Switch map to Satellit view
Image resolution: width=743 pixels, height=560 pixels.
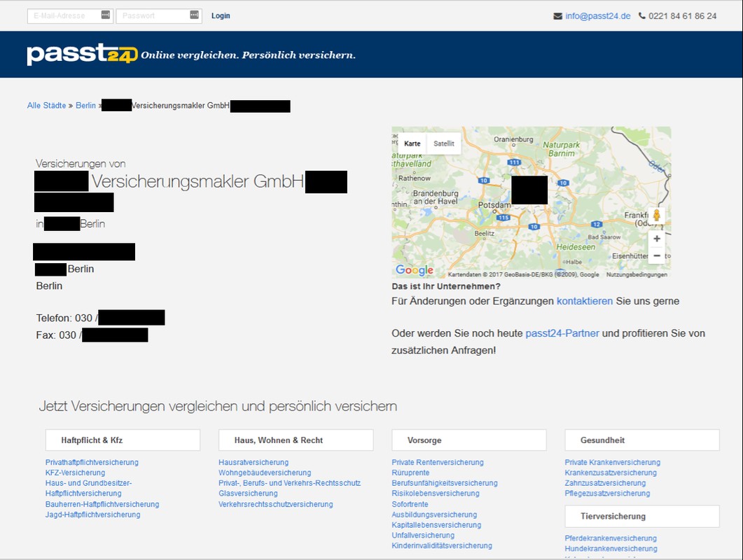click(x=443, y=143)
